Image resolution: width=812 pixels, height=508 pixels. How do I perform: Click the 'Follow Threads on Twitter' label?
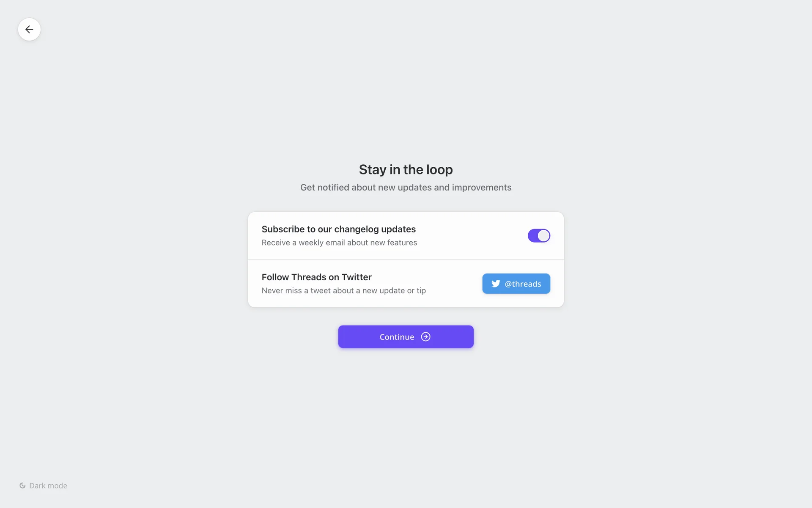pos(316,277)
